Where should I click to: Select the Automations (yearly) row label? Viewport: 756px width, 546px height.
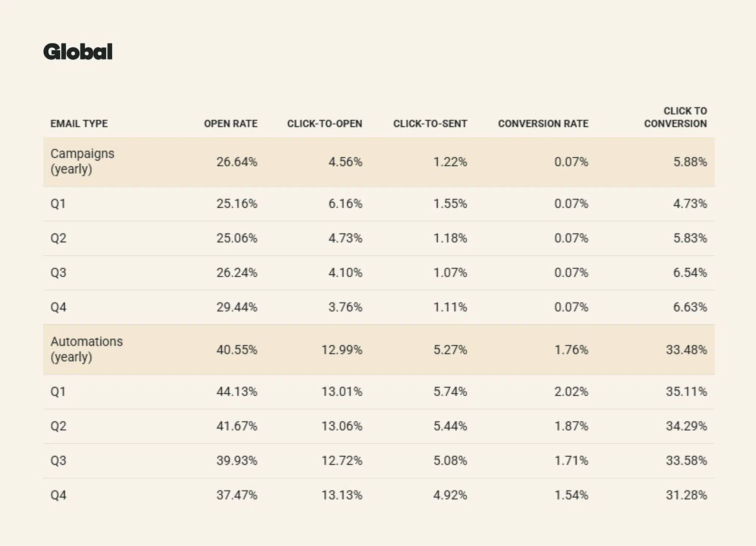pos(86,349)
